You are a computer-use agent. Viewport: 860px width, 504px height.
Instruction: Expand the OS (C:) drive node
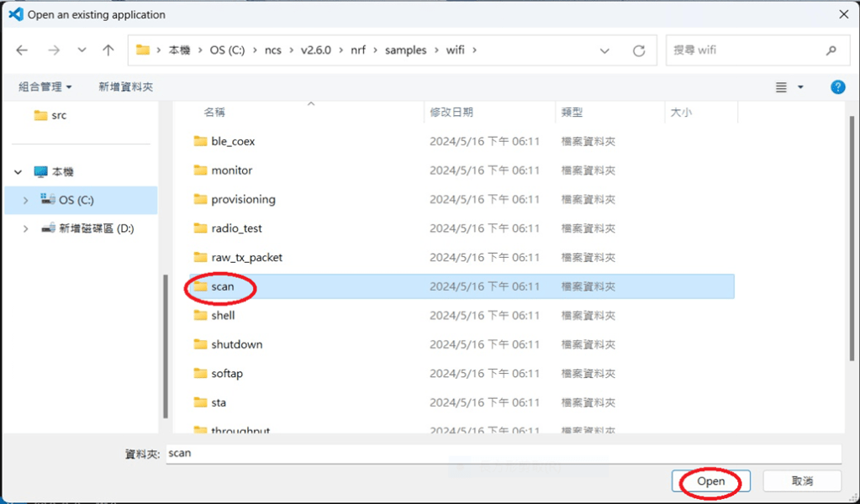25,201
